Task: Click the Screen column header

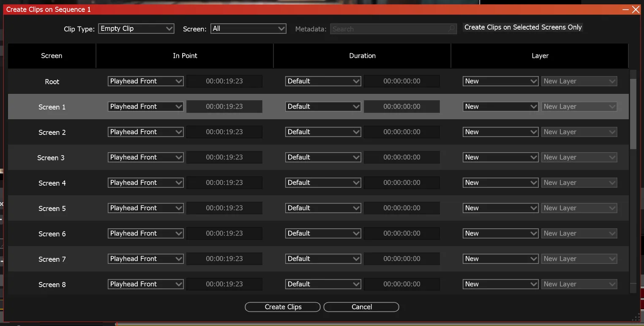Action: (52, 56)
